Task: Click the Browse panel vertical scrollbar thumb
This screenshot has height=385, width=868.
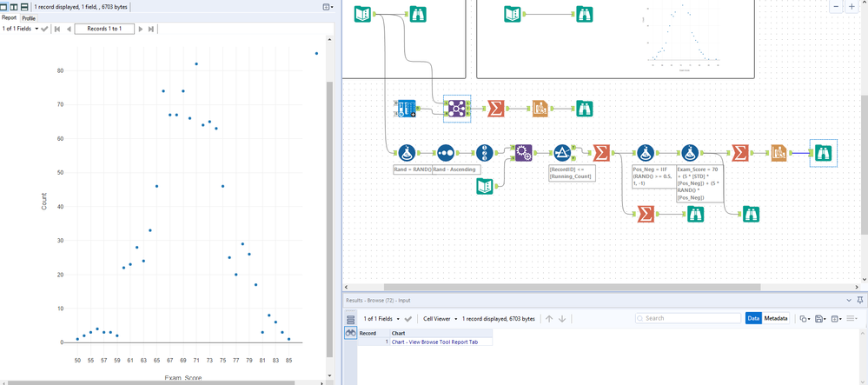Action: pos(330,219)
